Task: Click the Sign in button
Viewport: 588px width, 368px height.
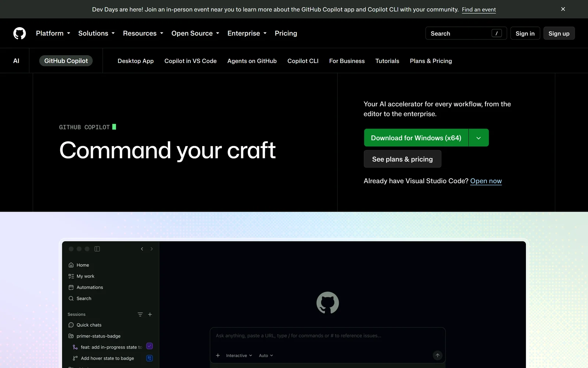Action: (525, 33)
